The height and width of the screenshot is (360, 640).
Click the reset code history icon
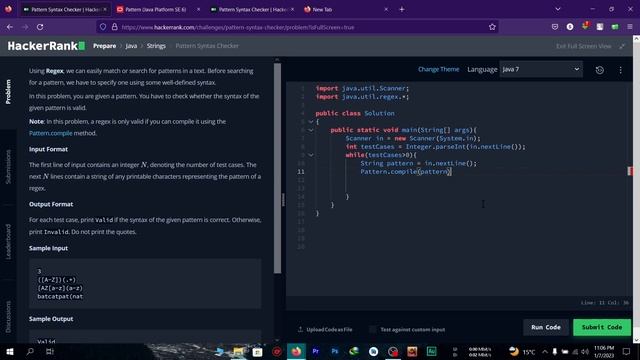click(600, 70)
